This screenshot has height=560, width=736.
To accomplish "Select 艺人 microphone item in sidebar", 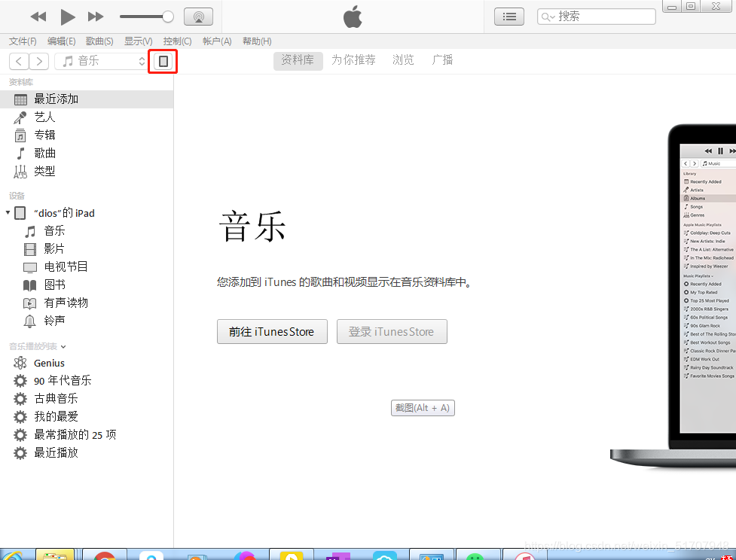I will pyautogui.click(x=87, y=117).
